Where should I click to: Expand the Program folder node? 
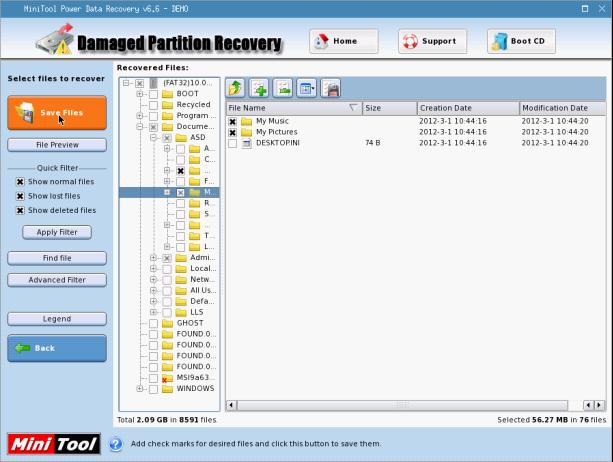140,116
